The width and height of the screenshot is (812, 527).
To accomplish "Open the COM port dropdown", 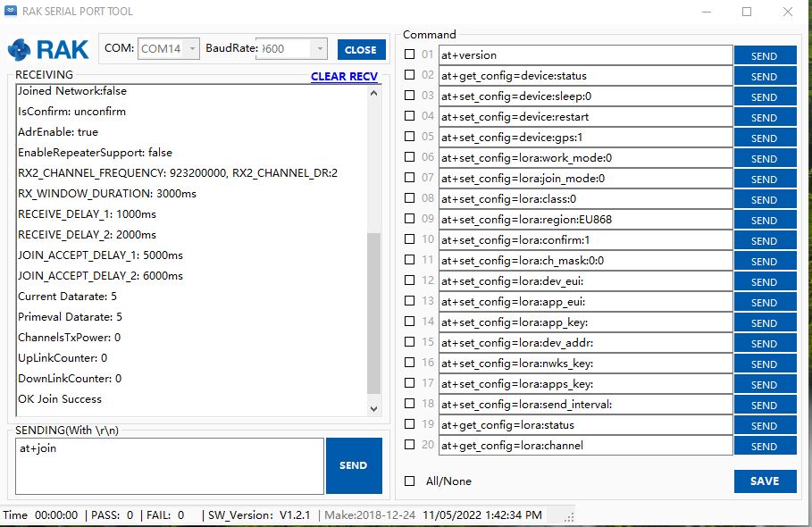I will (193, 49).
